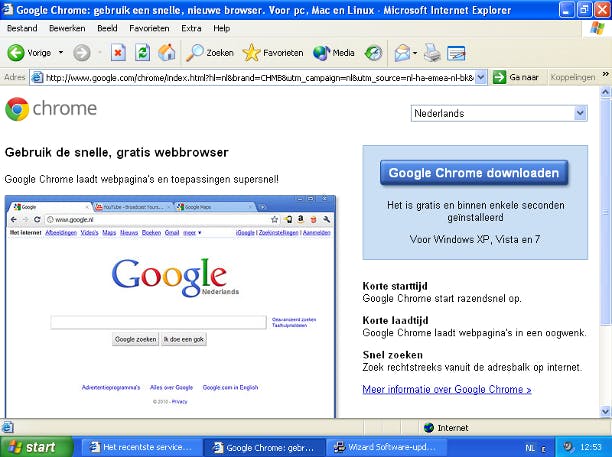Image resolution: width=612 pixels, height=457 pixels.
Task: Click the Windows start button
Action: tap(36, 447)
